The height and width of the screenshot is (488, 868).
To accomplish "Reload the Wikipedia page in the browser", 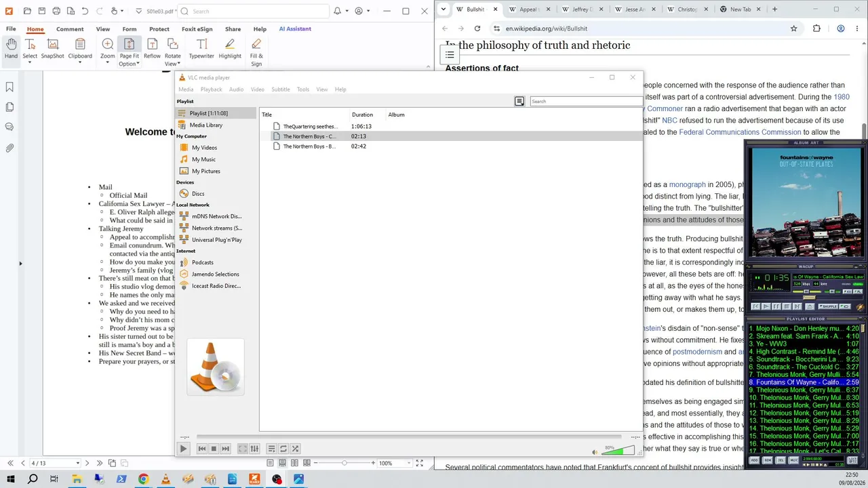I will pos(477,28).
